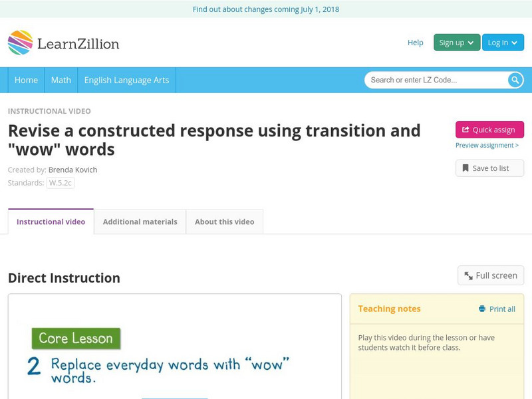Click the search magnifier icon
The image size is (532, 399).
515,80
